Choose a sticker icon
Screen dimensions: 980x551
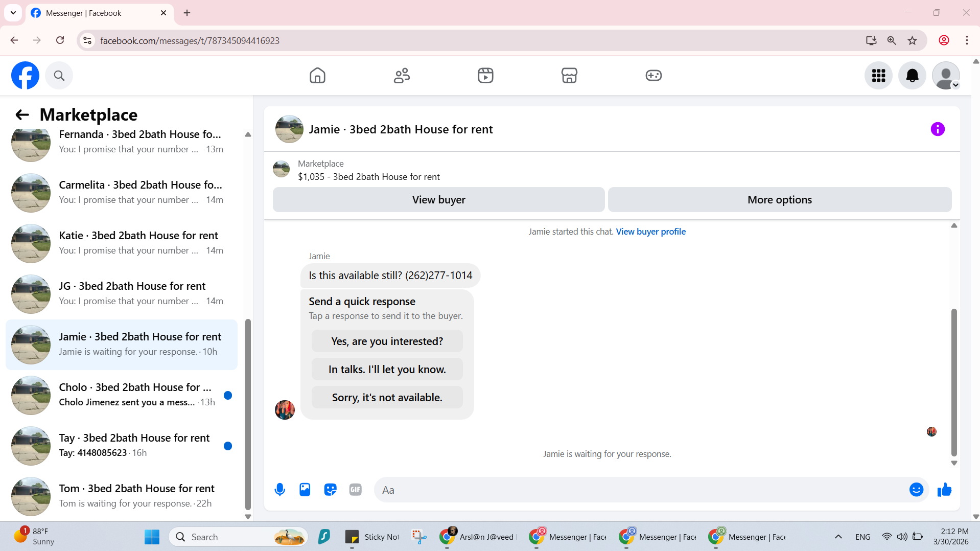[331, 490]
